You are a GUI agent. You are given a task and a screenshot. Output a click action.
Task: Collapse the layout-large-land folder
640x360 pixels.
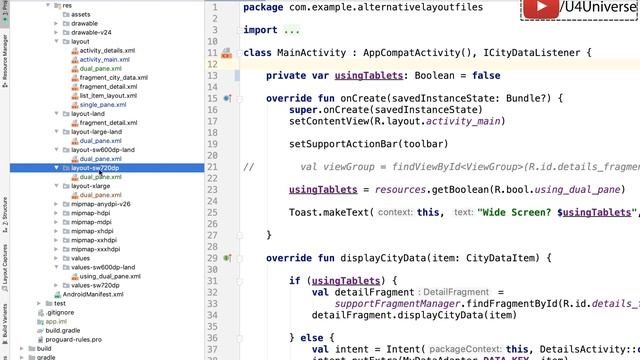coord(56,131)
